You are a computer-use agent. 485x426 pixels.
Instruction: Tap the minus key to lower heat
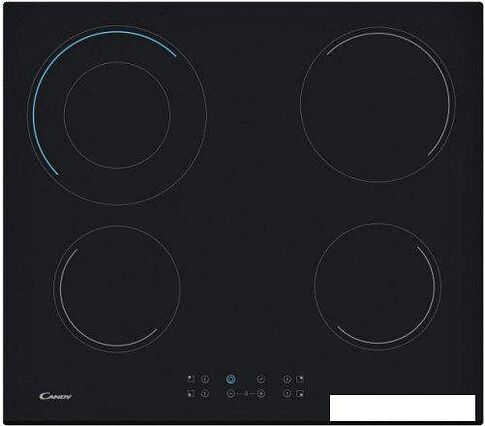coord(231,394)
